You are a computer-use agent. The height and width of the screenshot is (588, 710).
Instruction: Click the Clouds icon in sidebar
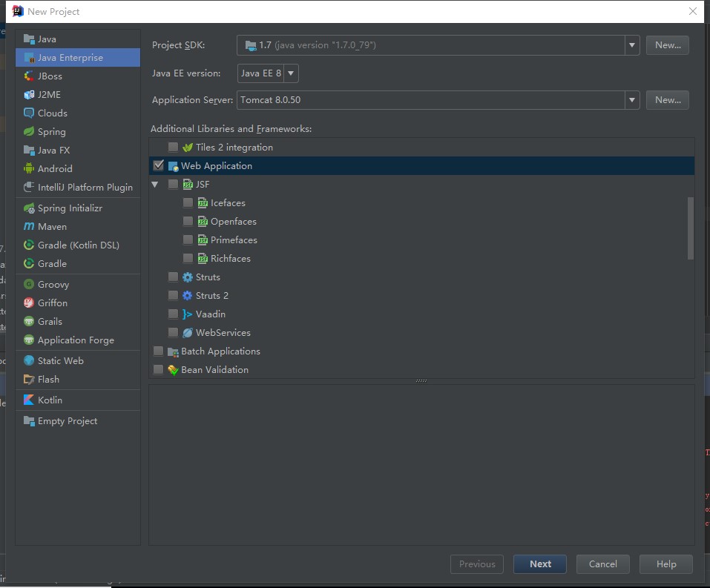pyautogui.click(x=29, y=113)
